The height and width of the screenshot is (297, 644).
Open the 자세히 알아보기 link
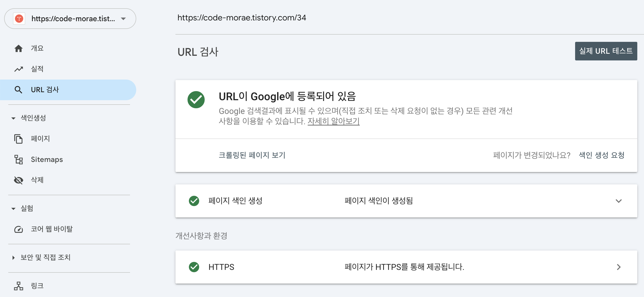(333, 121)
